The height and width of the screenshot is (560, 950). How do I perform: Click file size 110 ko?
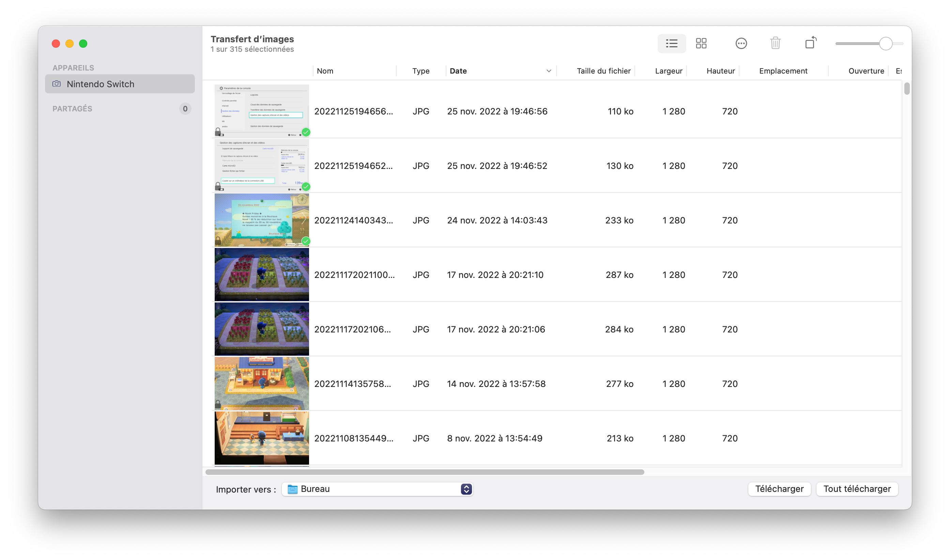coord(620,111)
